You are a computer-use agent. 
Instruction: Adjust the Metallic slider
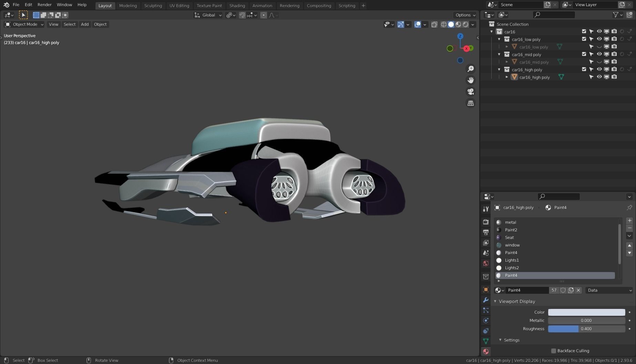point(586,321)
